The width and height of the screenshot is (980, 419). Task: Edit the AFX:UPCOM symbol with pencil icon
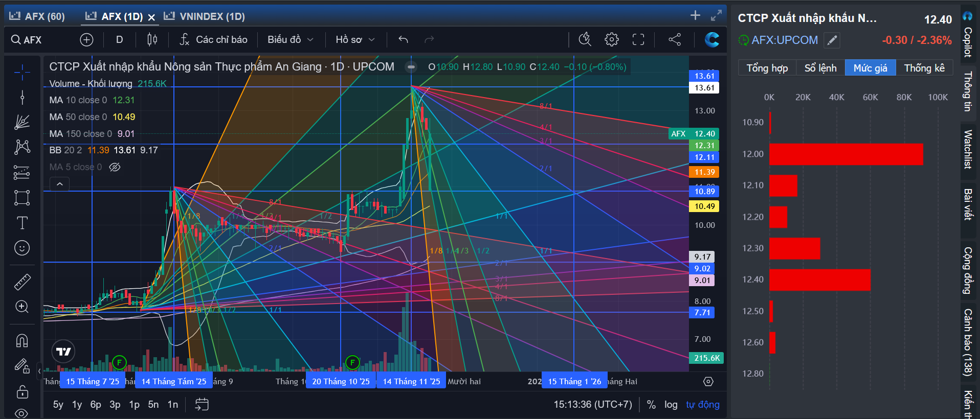click(x=832, y=40)
